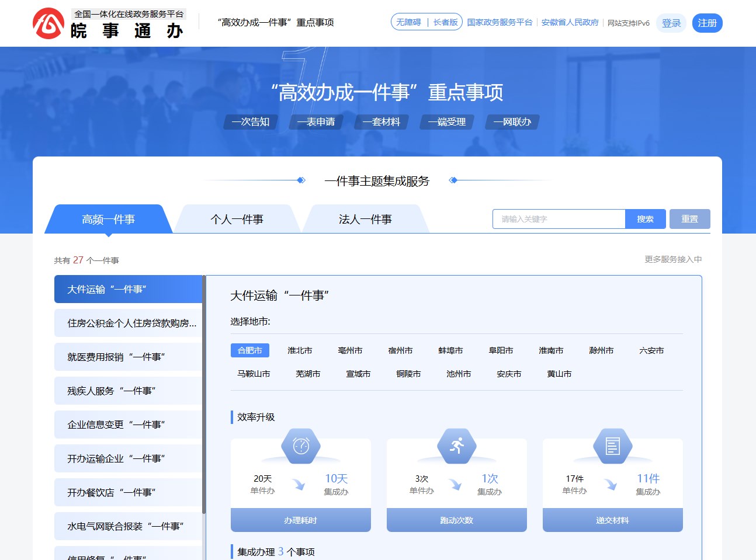This screenshot has width=756, height=560.
Task: Switch to the 法人一件事 tab
Action: tap(365, 219)
